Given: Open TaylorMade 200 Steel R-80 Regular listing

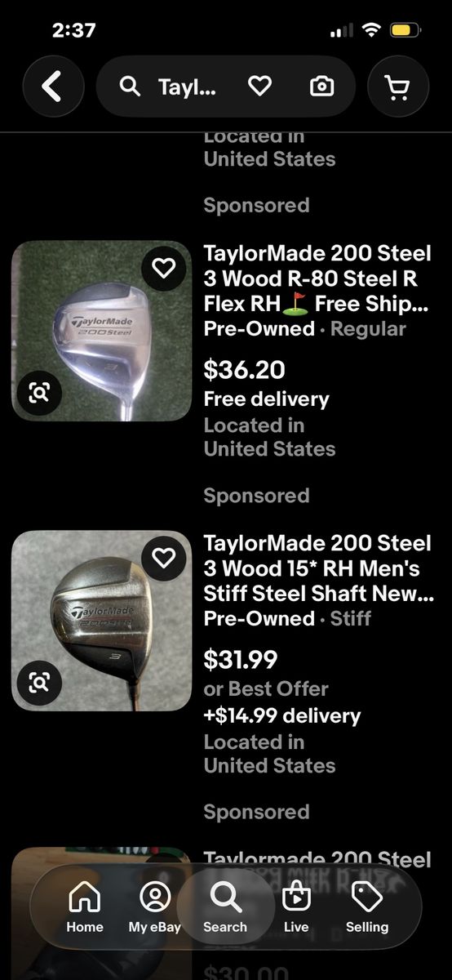Looking at the screenshot, I should click(x=317, y=278).
